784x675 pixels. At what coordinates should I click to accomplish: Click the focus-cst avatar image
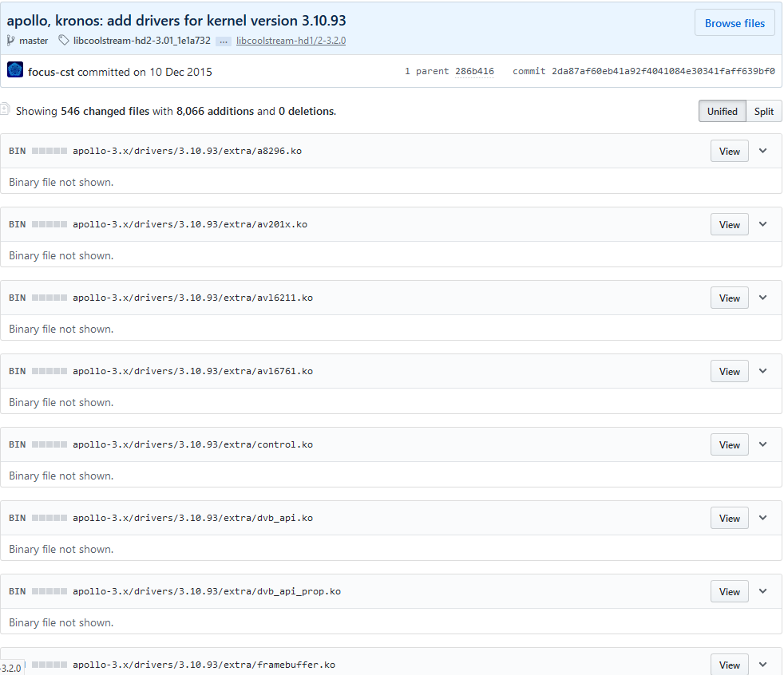click(x=15, y=70)
